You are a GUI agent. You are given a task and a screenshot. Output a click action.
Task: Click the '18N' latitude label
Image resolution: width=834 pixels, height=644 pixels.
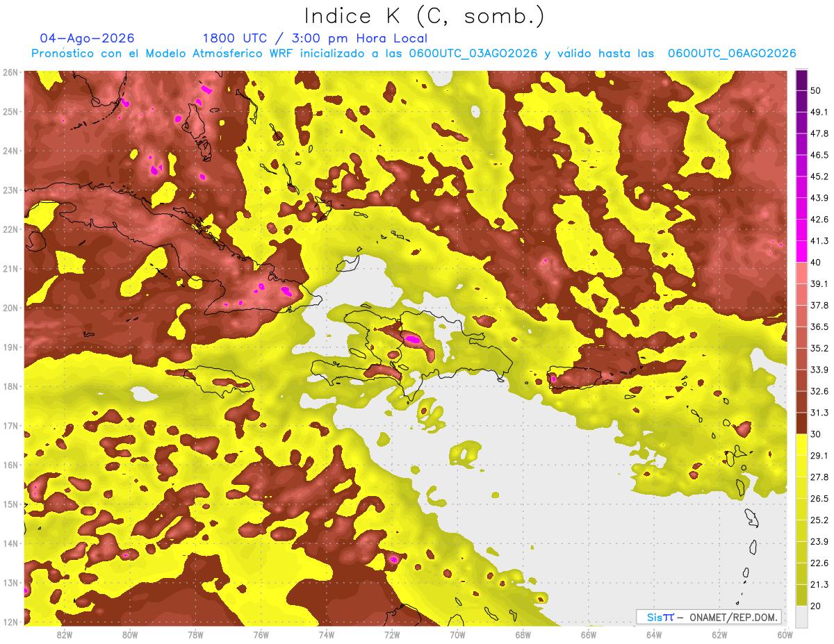[x=10, y=386]
